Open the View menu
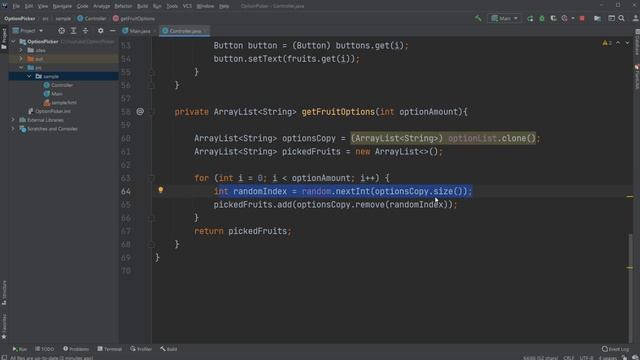 (43, 6)
